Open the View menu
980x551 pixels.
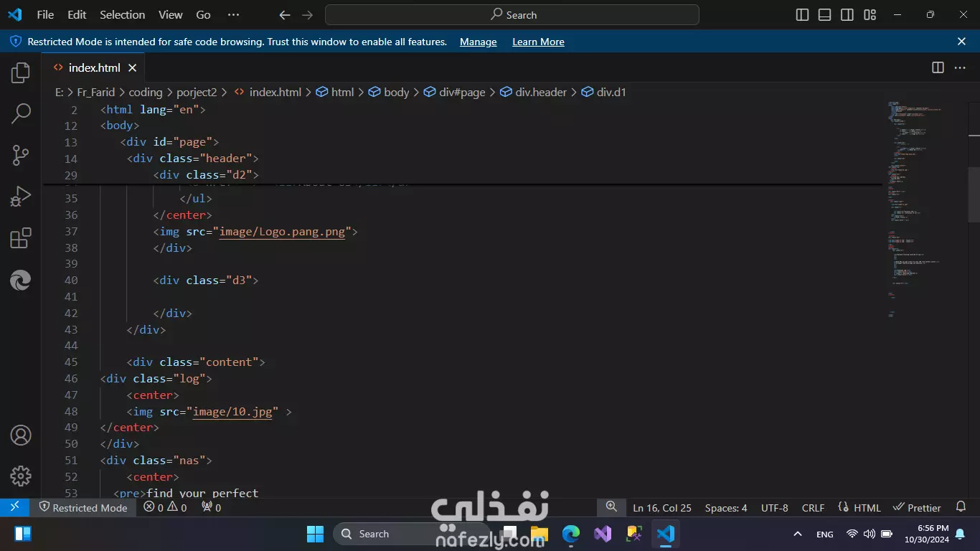pyautogui.click(x=171, y=14)
